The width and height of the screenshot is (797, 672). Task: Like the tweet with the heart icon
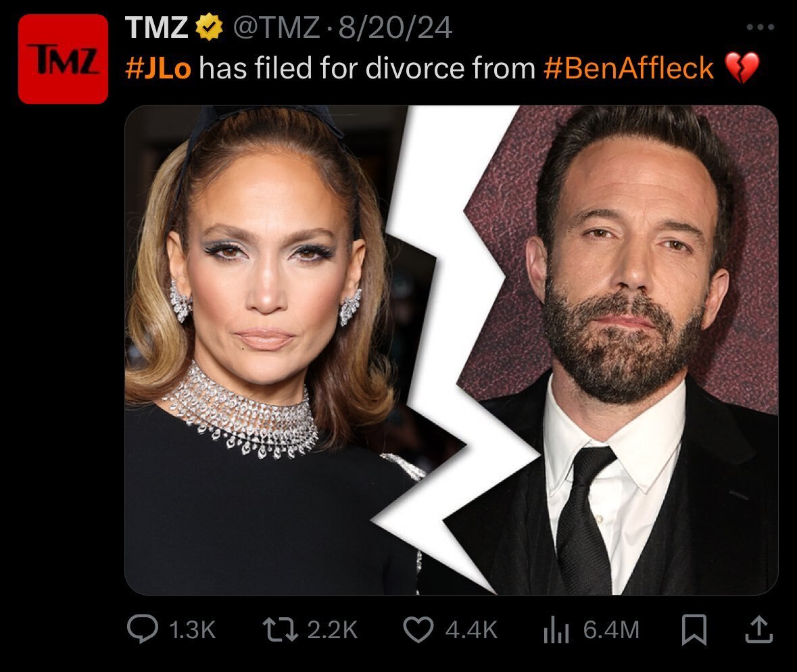(x=418, y=629)
